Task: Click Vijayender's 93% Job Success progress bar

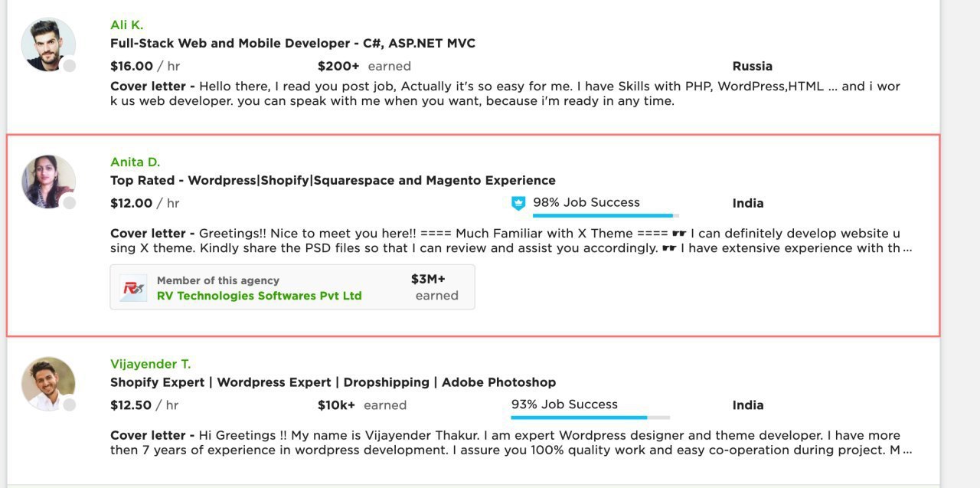Action: coord(590,418)
